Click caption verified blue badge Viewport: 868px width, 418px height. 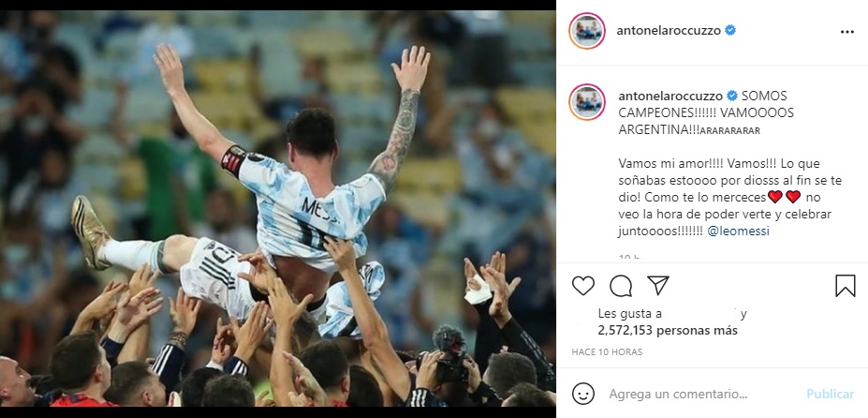click(732, 96)
